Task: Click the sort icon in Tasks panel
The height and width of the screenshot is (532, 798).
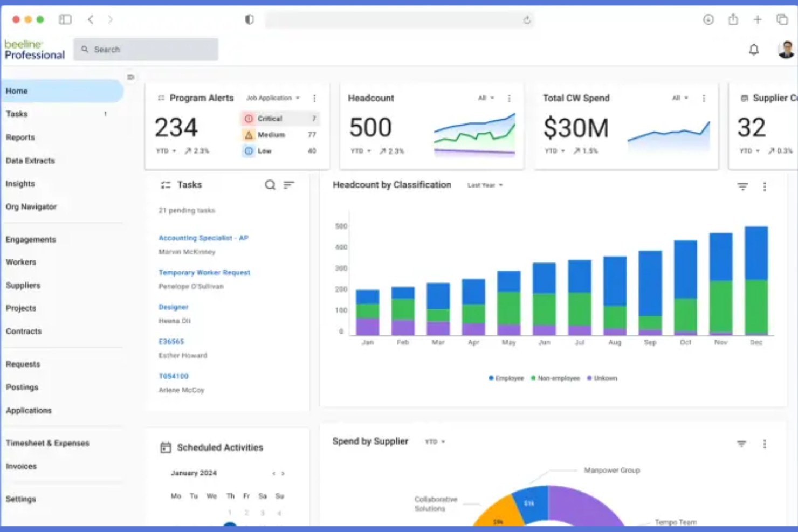Action: [x=289, y=185]
